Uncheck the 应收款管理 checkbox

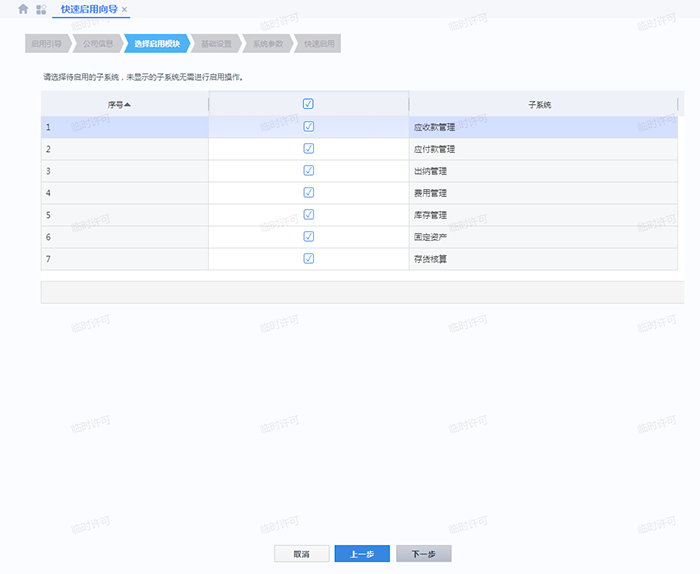tap(308, 127)
